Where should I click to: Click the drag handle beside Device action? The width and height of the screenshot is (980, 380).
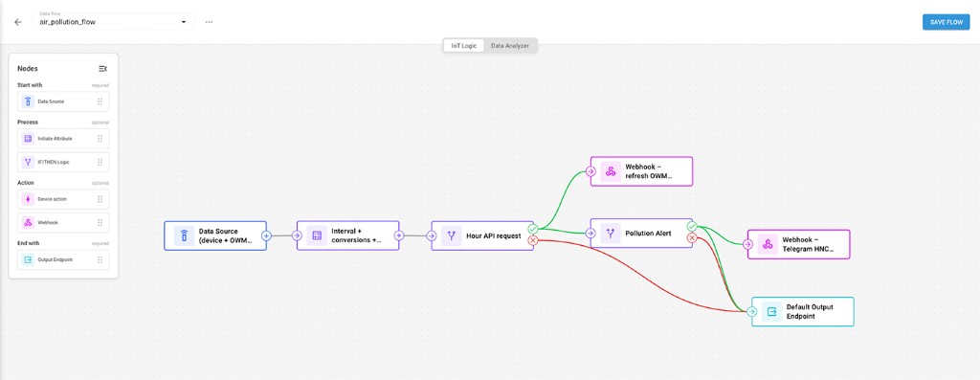tap(100, 199)
